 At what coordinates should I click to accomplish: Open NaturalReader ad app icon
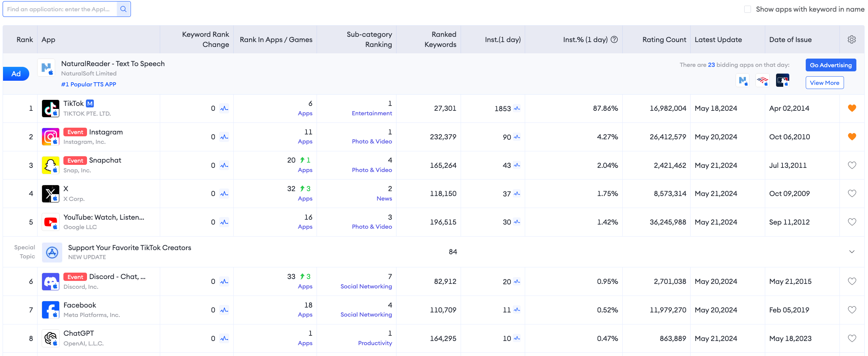point(47,68)
